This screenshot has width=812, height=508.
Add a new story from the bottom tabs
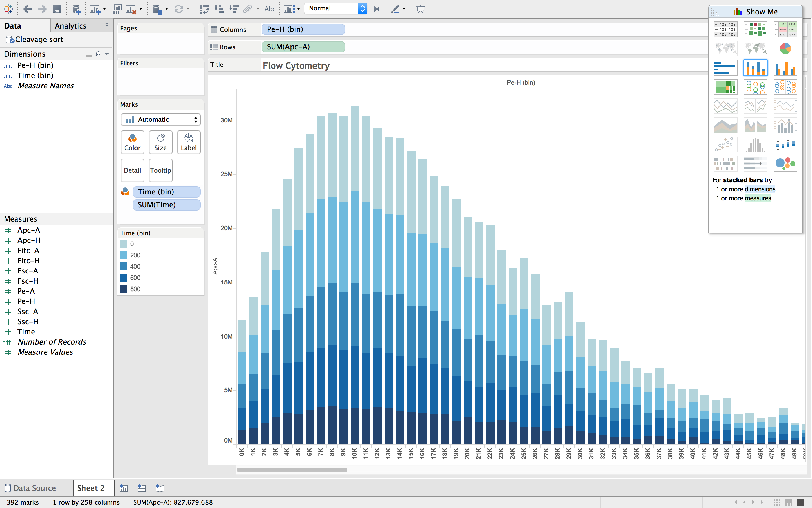coord(160,488)
